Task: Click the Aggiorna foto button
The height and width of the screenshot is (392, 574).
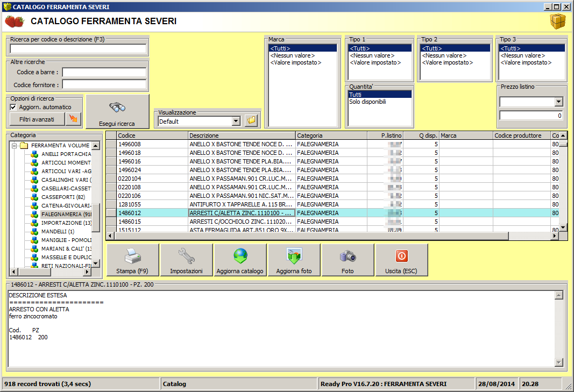Action: coord(294,260)
